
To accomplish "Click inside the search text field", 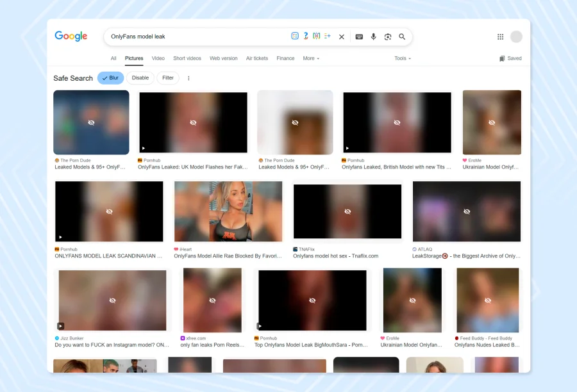I will pyautogui.click(x=192, y=37).
